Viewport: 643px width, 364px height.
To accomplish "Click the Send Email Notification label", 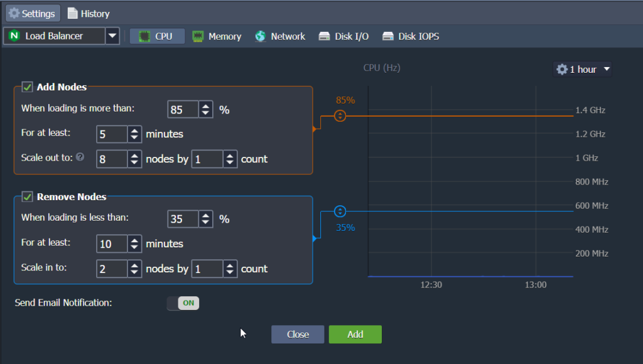I will click(63, 303).
